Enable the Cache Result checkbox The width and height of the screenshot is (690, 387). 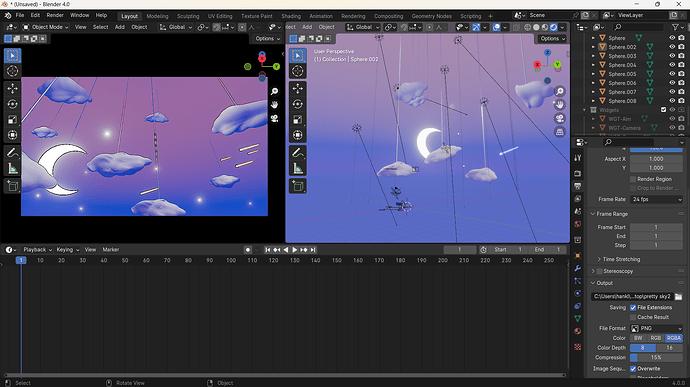(x=633, y=317)
